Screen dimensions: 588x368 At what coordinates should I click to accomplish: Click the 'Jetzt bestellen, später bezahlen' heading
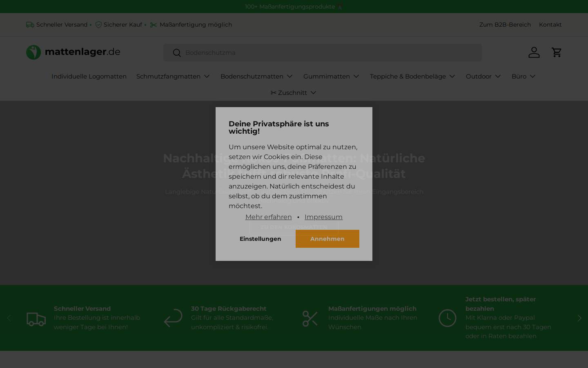click(x=501, y=304)
